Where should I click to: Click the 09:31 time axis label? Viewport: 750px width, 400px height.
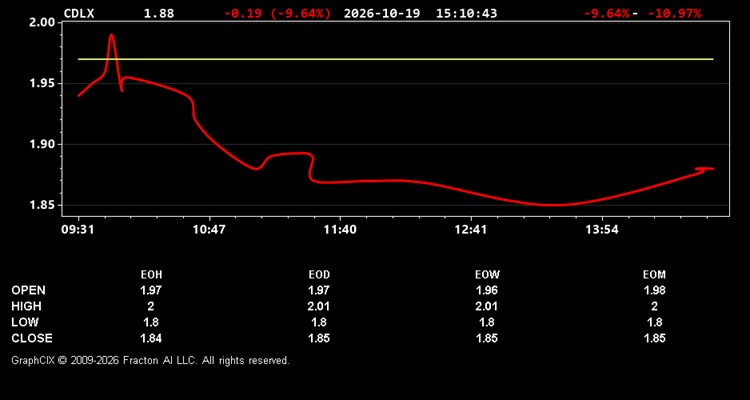[78, 230]
